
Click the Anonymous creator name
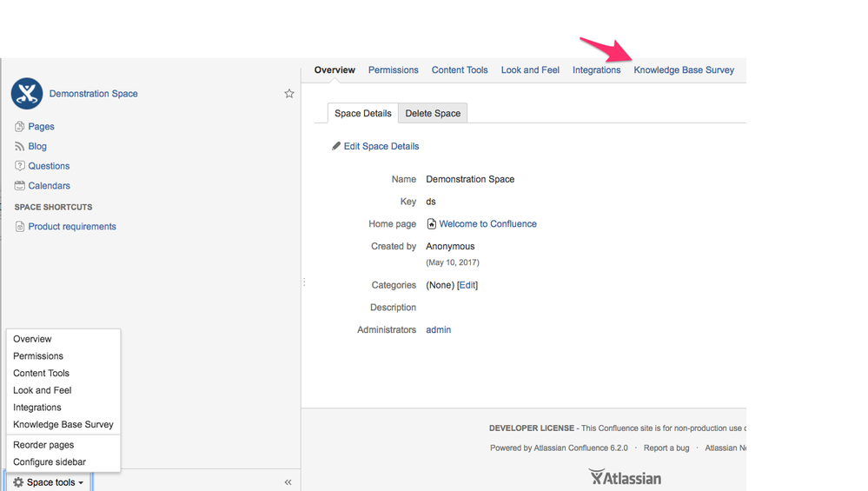pyautogui.click(x=450, y=246)
